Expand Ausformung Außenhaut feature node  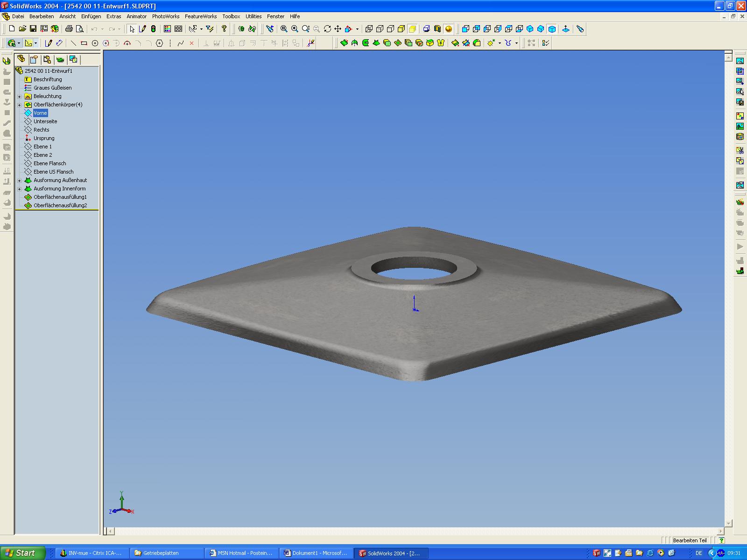20,181
